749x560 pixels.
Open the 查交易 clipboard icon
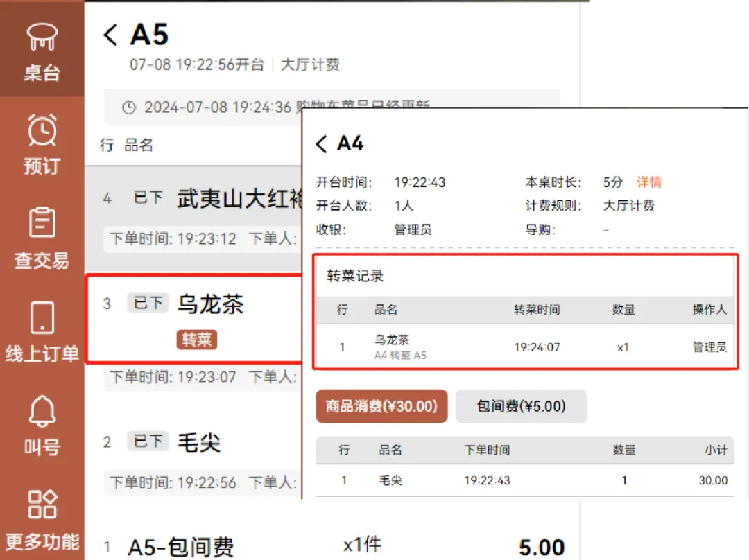tap(42, 223)
